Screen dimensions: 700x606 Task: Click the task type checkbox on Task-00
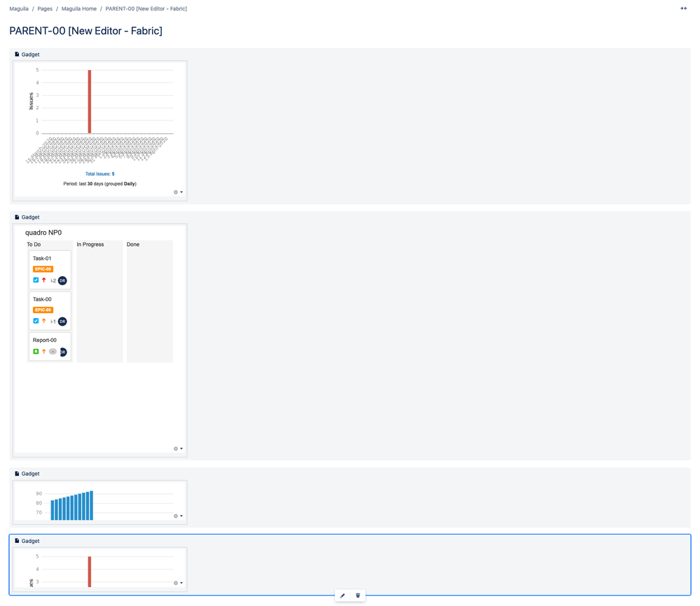pos(36,321)
